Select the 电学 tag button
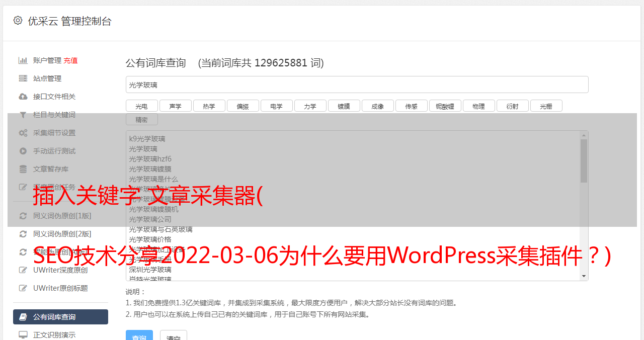Viewport: 644px width, 340px height. pyautogui.click(x=276, y=106)
